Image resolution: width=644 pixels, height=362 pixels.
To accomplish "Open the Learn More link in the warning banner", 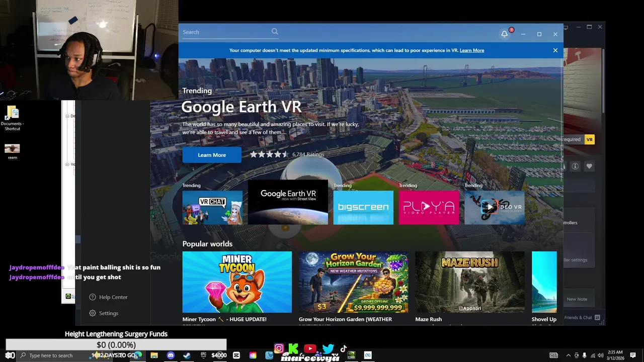I will coord(471,50).
